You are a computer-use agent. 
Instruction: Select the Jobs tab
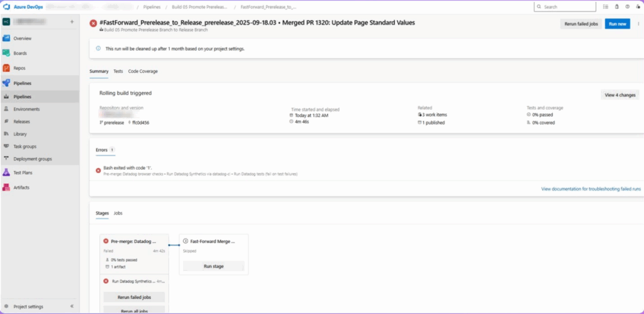(118, 213)
